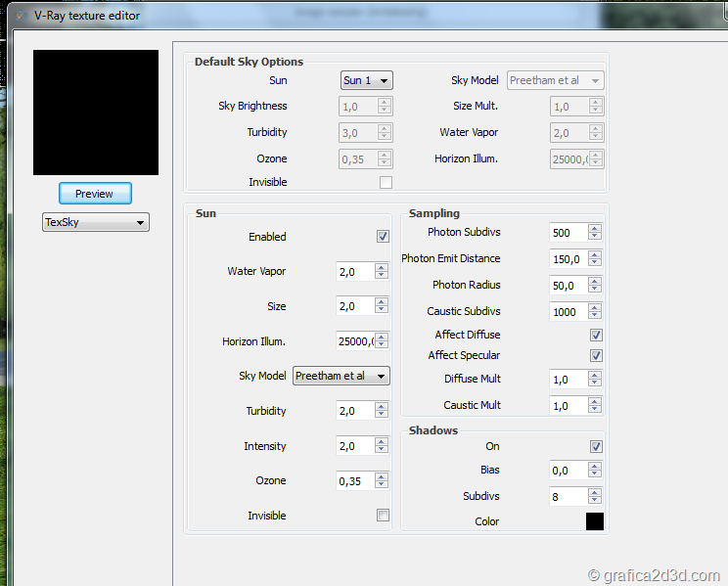Increase the Sun Intensity spinner
728x586 pixels.
click(x=382, y=442)
